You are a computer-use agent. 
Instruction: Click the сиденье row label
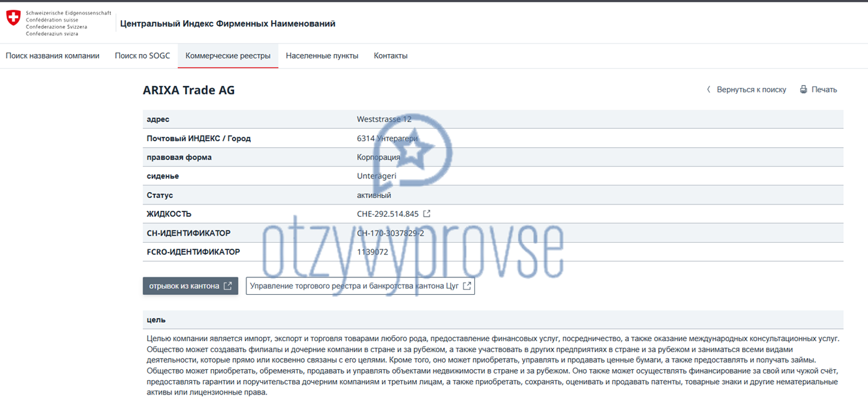pyautogui.click(x=163, y=176)
